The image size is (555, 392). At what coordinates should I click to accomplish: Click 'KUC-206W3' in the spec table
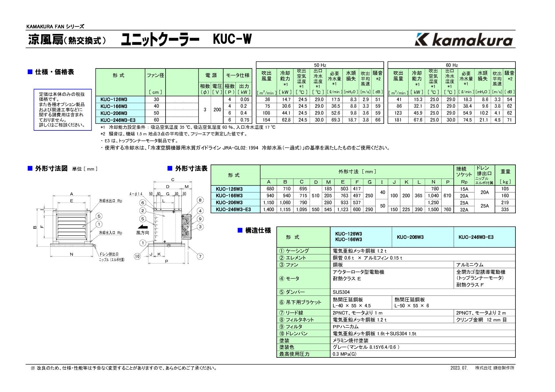(114, 113)
